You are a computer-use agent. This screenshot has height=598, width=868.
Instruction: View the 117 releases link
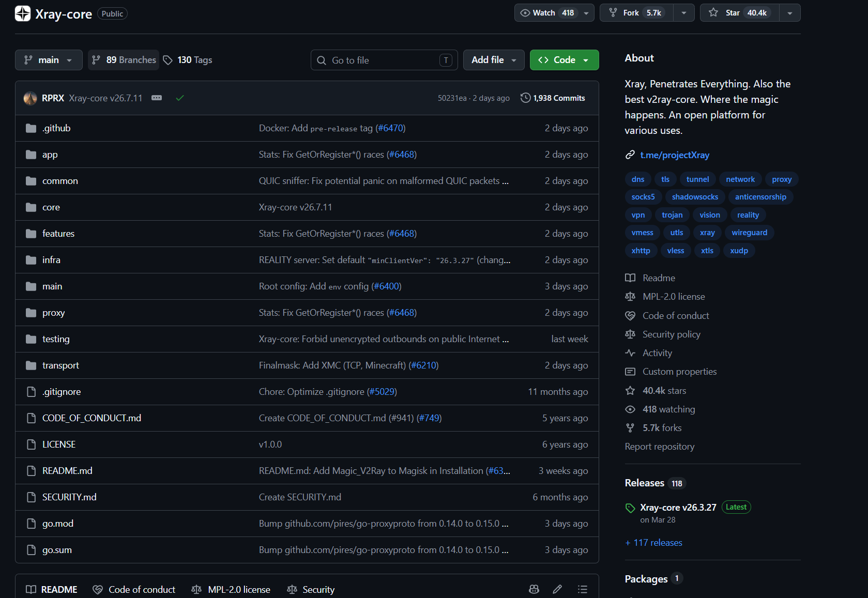pyautogui.click(x=653, y=542)
